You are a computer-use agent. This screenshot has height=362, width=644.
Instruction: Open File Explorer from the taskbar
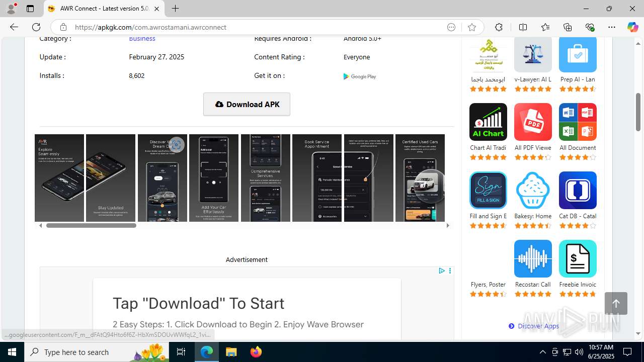pos(231,352)
